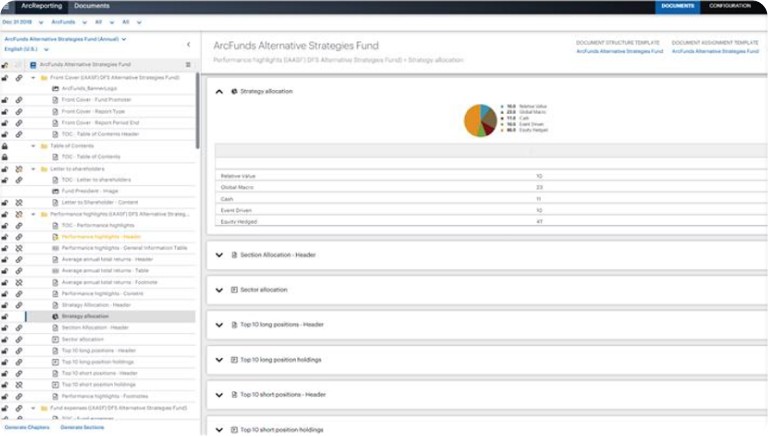Collapse the Strategy allocation section chevron

pos(219,92)
